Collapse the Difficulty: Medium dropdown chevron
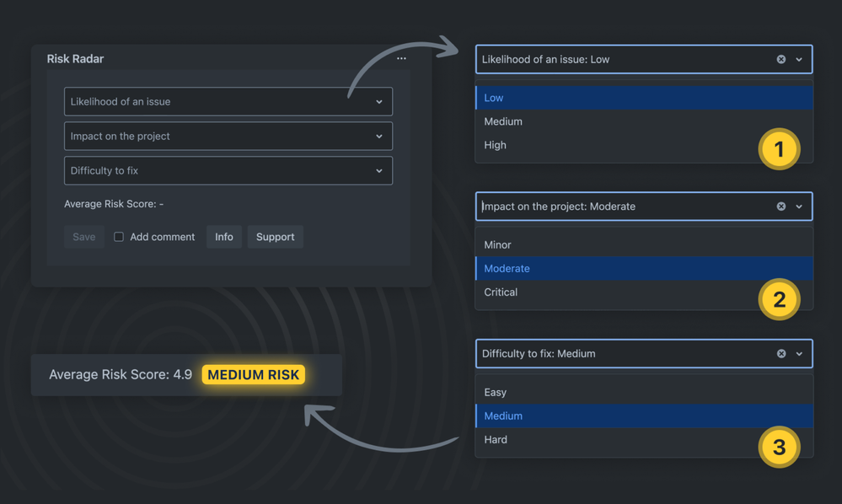Image resolution: width=842 pixels, height=504 pixels. pos(799,354)
